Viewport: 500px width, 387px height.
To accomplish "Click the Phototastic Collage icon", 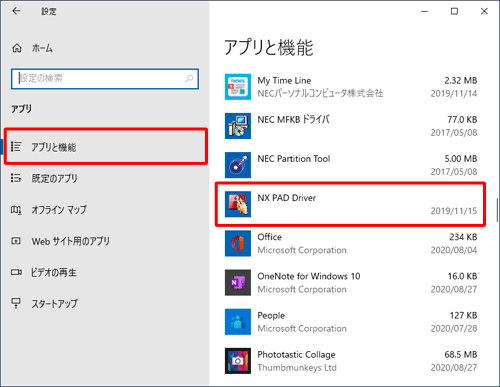I will tap(238, 361).
